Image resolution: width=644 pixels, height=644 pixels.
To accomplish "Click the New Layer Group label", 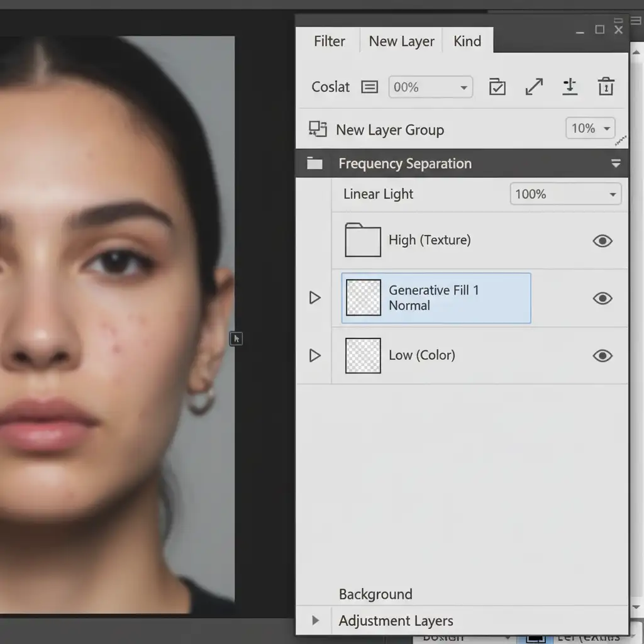I will (390, 130).
